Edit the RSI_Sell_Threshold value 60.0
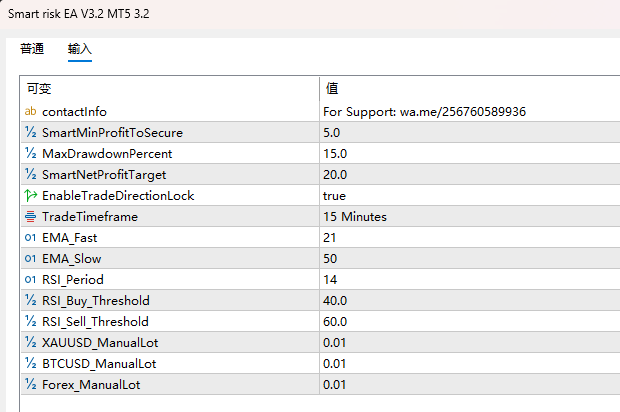Screen dimensions: 620x412 click(470, 321)
